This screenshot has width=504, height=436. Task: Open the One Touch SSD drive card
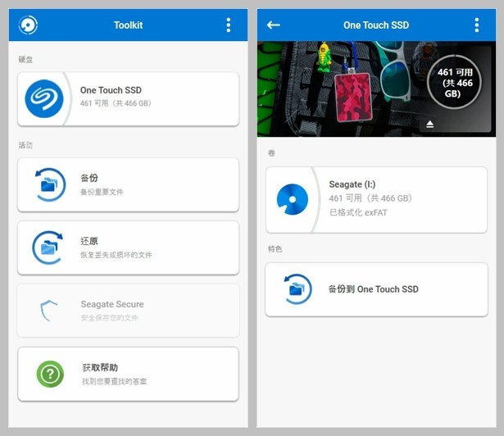point(148,98)
